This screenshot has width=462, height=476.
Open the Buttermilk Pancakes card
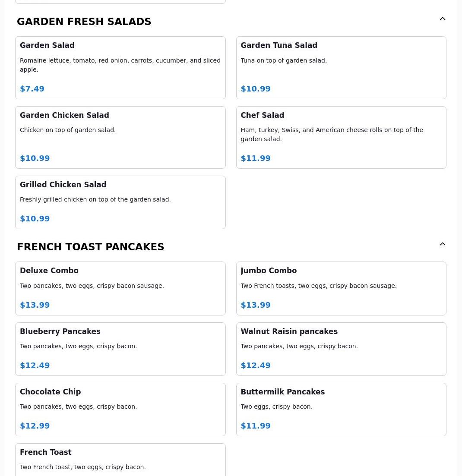(x=341, y=409)
